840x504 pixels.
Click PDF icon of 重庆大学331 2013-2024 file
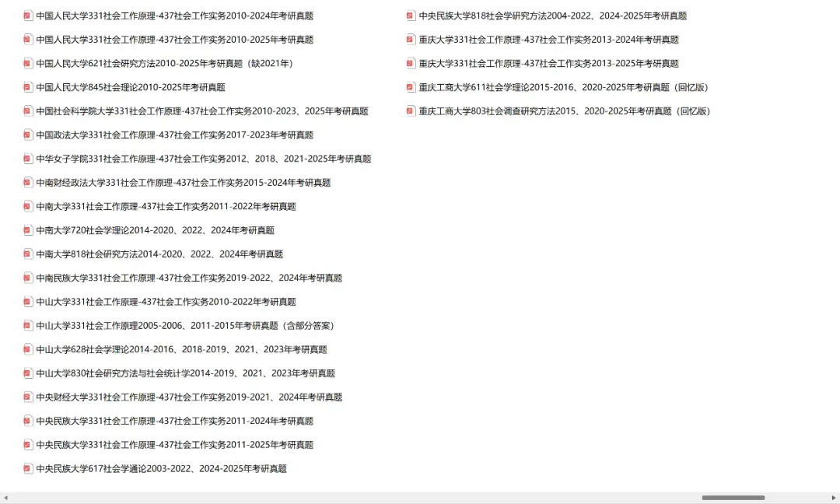(x=411, y=40)
